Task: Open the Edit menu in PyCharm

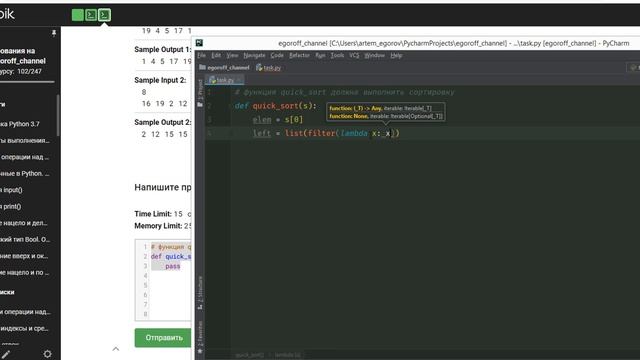Action: coord(216,55)
